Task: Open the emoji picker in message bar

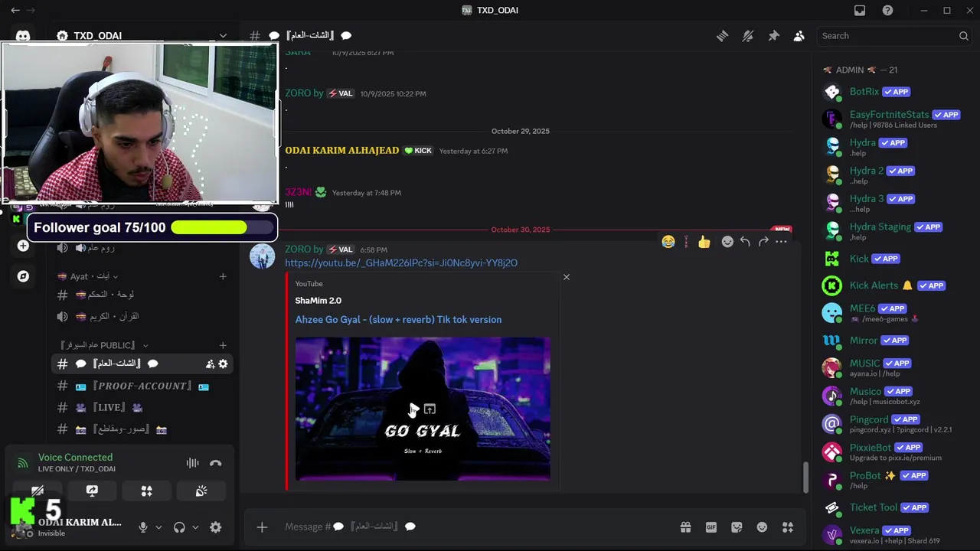Action: point(762,527)
